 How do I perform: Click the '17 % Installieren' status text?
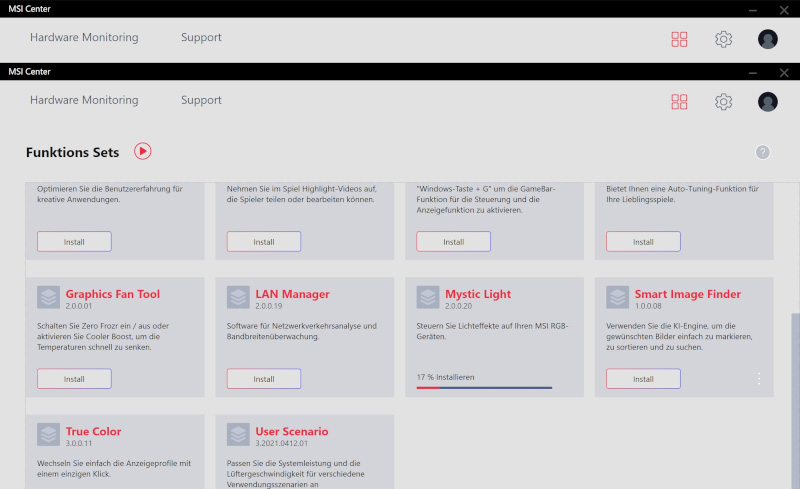[x=445, y=377]
